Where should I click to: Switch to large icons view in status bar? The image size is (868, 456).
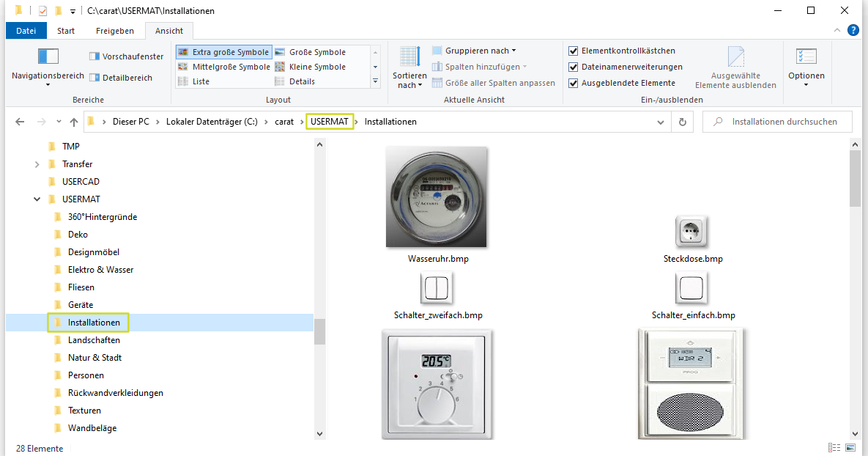click(x=851, y=448)
